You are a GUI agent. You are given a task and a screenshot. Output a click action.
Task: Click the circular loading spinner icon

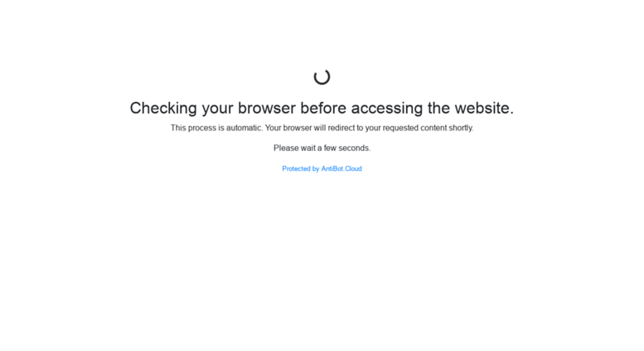(x=322, y=77)
